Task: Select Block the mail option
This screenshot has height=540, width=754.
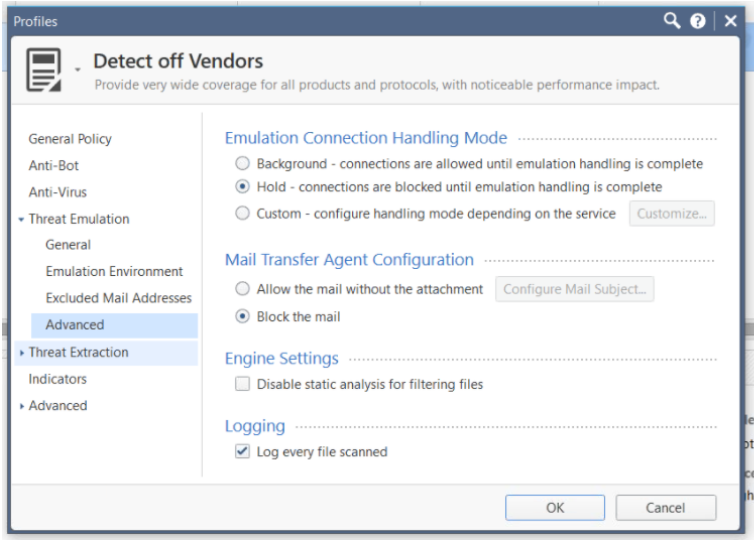Action: (x=242, y=316)
